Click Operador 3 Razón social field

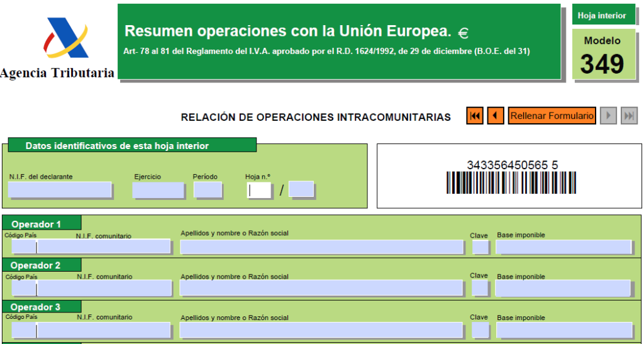(x=322, y=330)
